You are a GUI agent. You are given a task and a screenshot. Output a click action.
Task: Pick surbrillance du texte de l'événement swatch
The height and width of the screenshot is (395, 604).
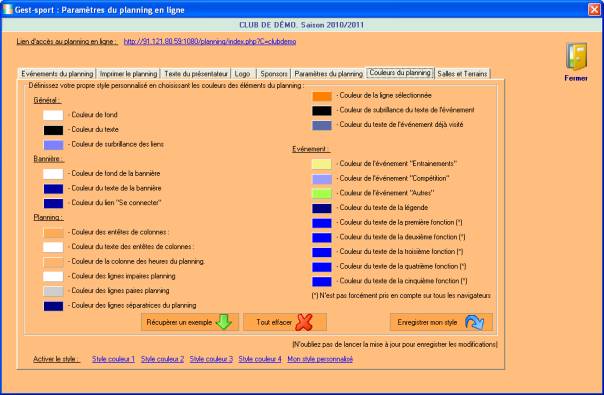tap(322, 111)
